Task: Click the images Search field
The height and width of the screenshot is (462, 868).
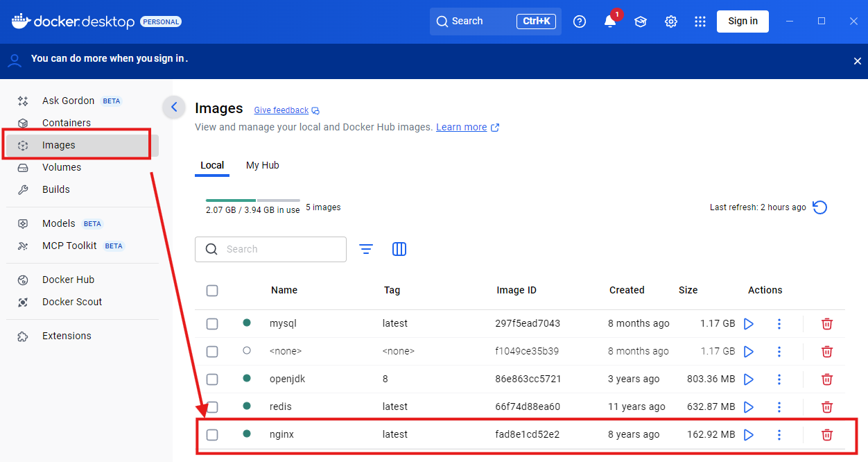Action: tap(270, 250)
